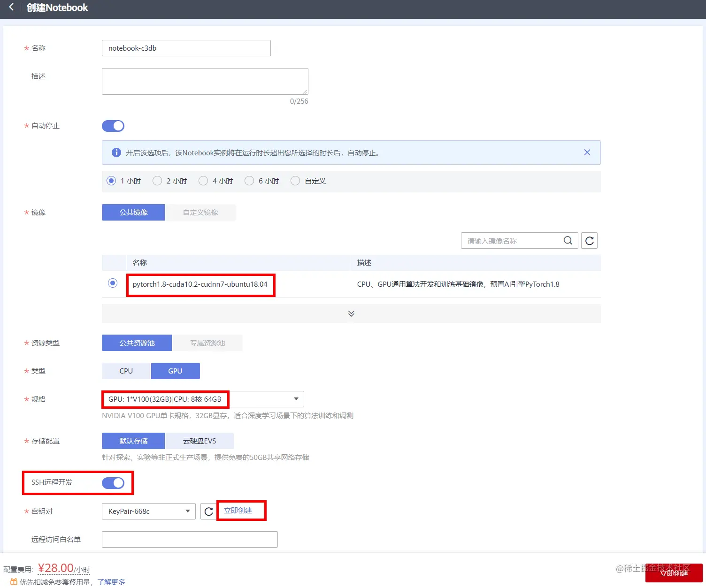Click the NVIDIA V100 specification hint text
The width and height of the screenshot is (706, 588).
tap(228, 416)
